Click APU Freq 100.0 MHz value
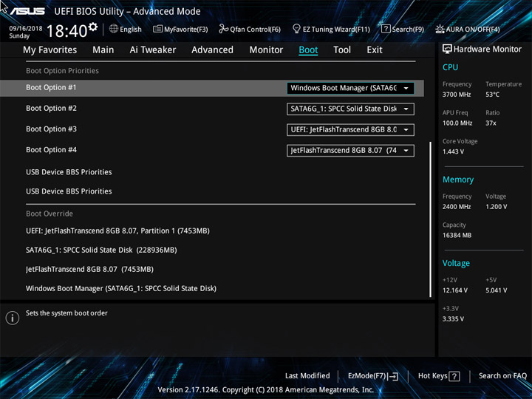532x399 pixels. (x=457, y=123)
